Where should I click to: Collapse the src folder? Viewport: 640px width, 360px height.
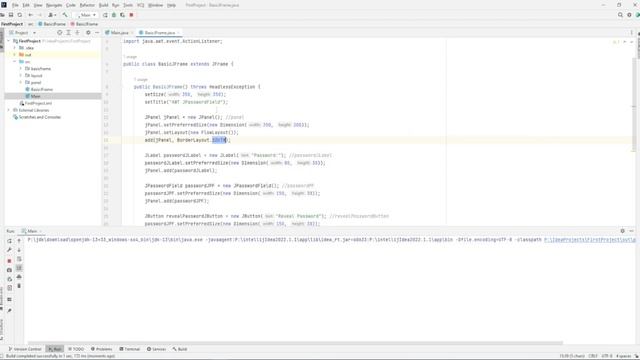tap(15, 62)
